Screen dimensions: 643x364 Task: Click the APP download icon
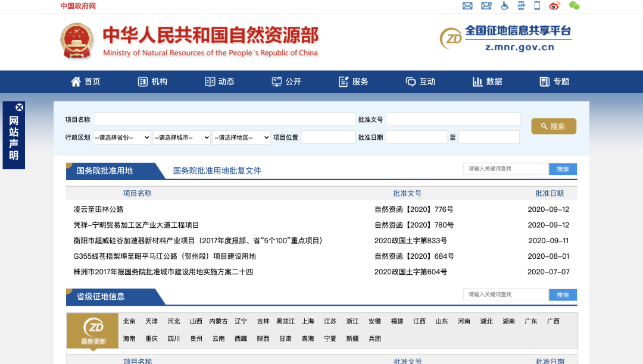point(522,5)
